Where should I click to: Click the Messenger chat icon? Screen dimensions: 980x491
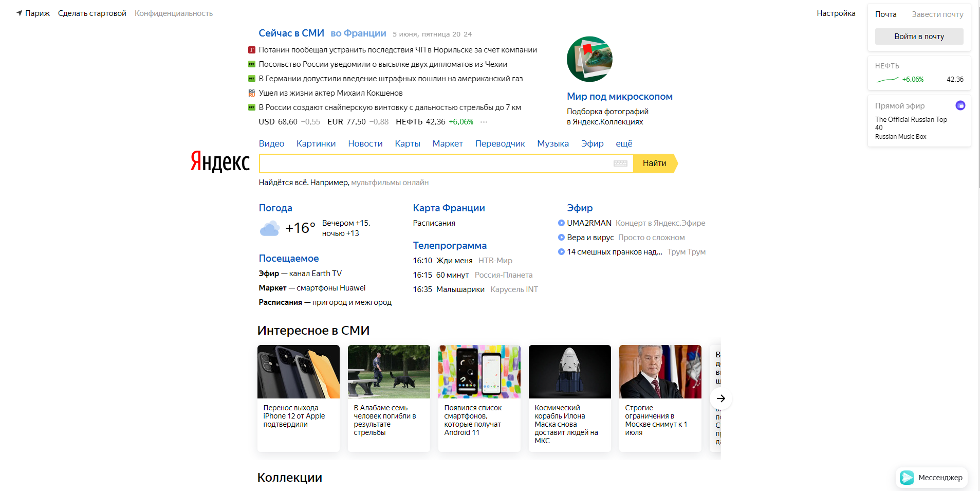click(907, 478)
